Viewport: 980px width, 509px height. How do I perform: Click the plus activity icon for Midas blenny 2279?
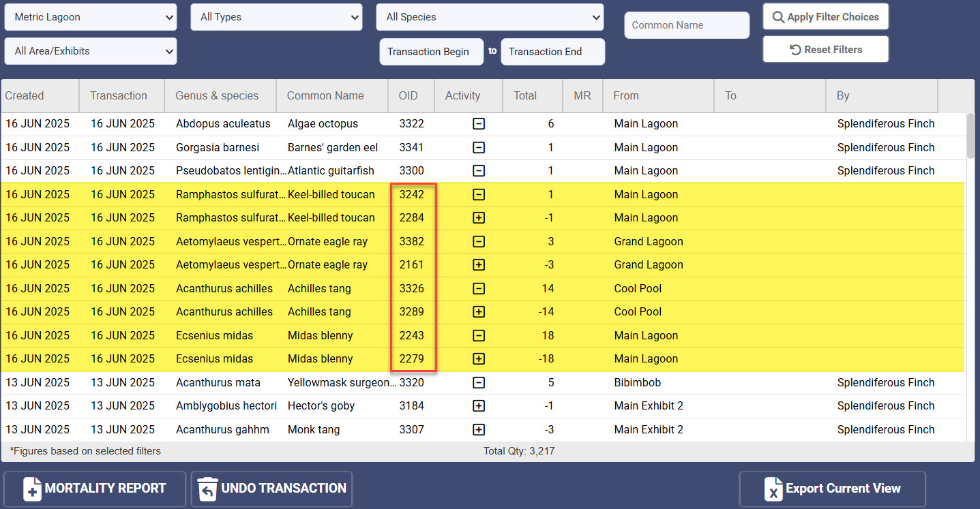point(479,358)
